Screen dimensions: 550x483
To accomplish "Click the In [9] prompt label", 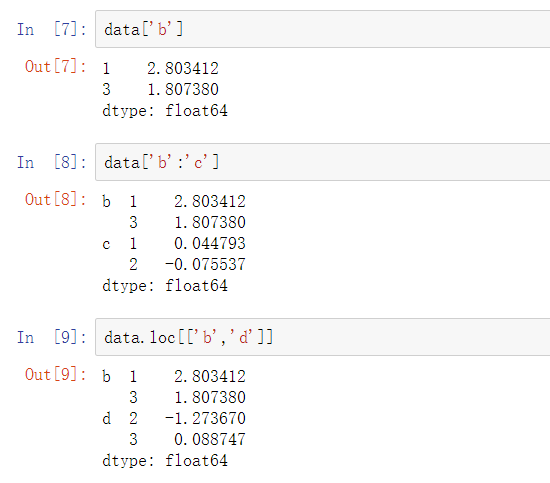I will (x=52, y=337).
